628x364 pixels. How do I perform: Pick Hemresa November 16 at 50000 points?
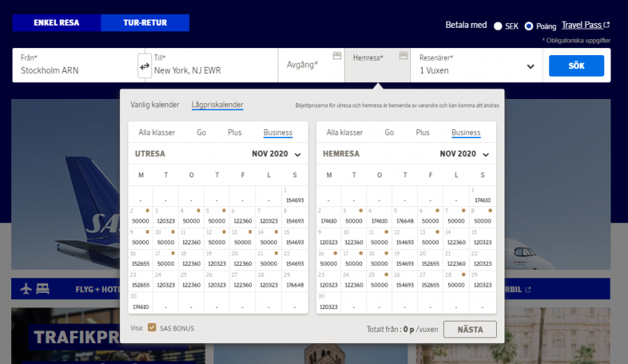[329, 260]
